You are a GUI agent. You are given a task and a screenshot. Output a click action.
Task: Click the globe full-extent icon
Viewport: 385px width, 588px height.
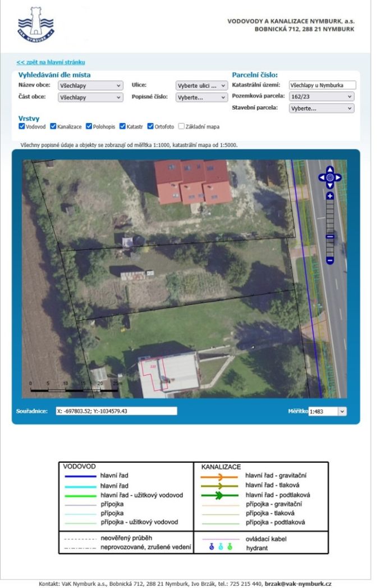pos(330,177)
